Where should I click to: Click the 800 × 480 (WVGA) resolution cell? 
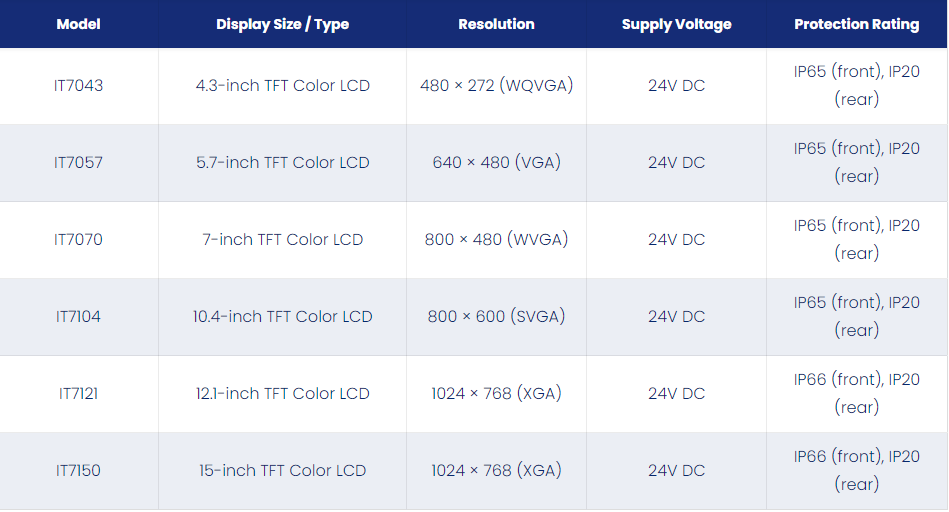click(x=496, y=239)
